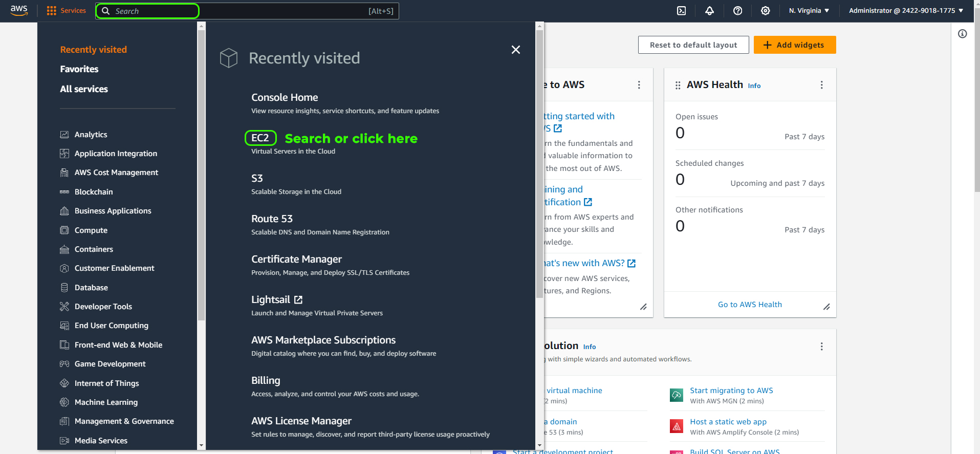Open the Services grid menu

point(66,11)
